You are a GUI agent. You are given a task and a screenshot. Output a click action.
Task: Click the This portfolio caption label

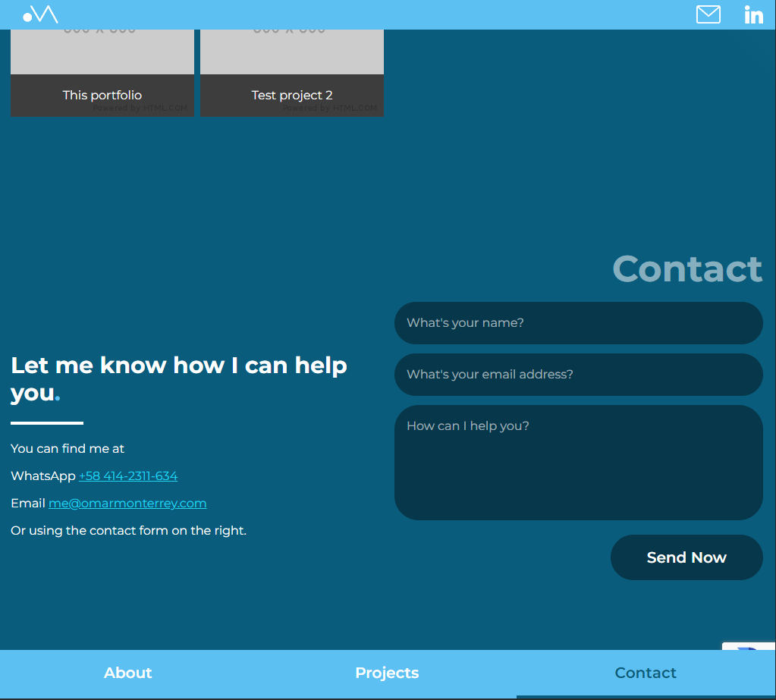point(102,96)
